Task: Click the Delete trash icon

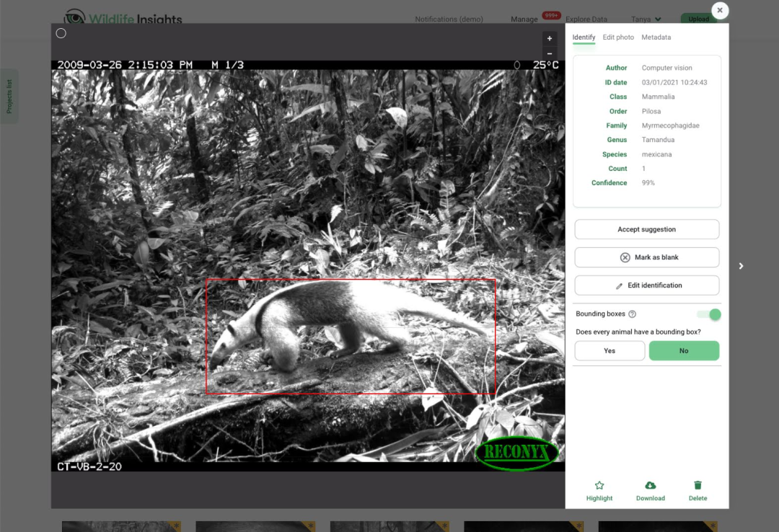Action: tap(697, 485)
